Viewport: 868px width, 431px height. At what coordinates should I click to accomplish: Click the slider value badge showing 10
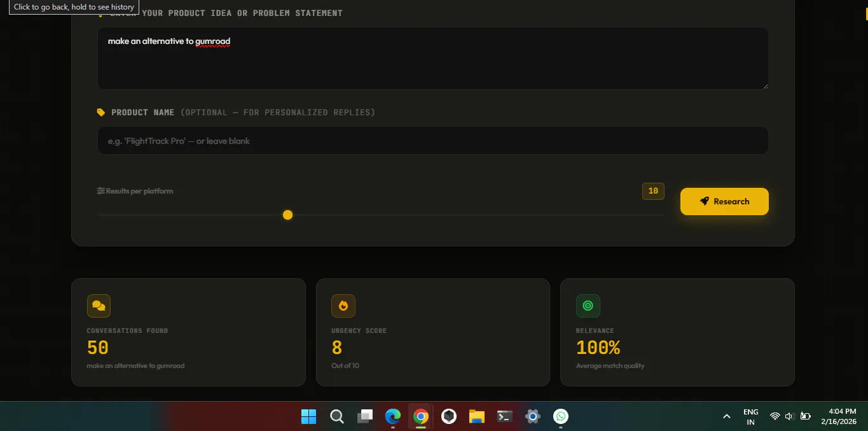tap(653, 191)
